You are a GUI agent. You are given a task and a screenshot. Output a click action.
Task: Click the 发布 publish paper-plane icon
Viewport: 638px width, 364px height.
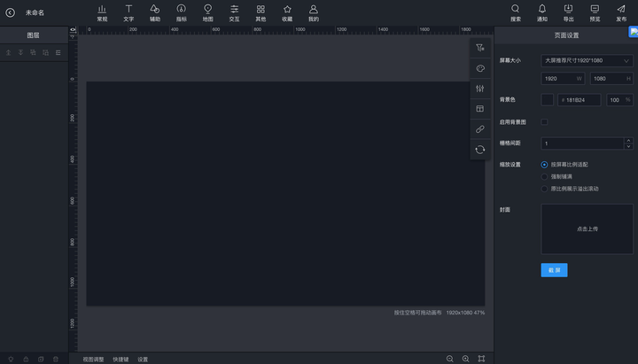tap(621, 13)
